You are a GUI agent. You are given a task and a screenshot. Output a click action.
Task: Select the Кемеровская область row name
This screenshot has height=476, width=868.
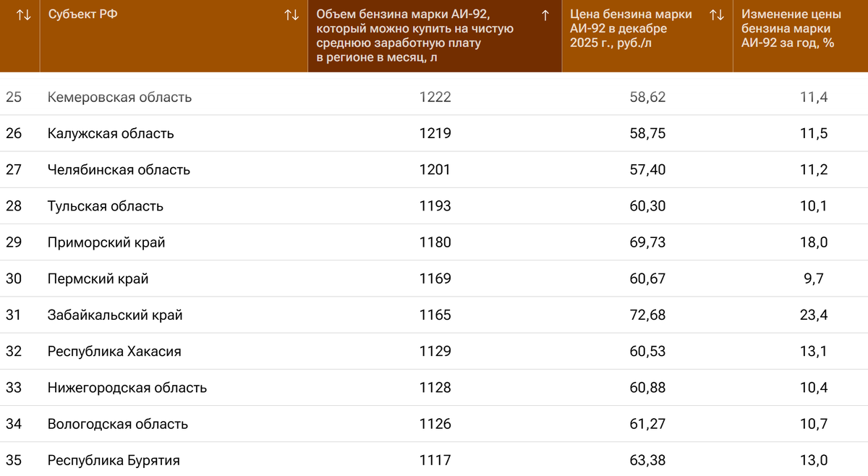(x=119, y=97)
